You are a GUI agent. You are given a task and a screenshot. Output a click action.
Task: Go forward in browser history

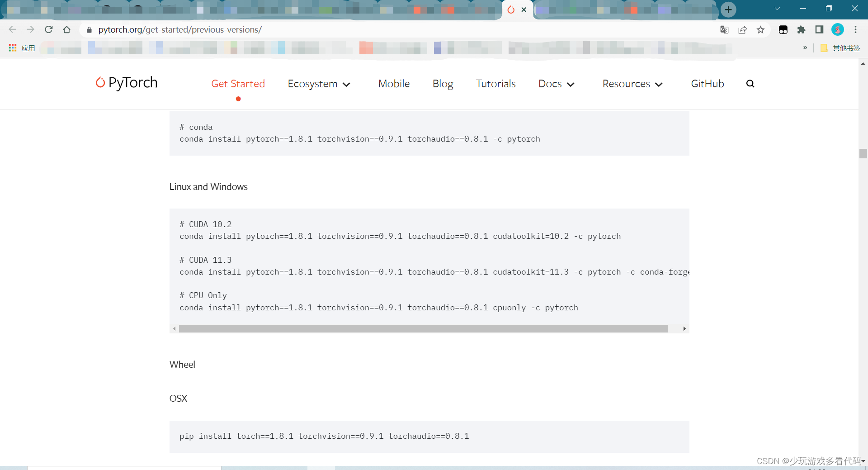[30, 29]
